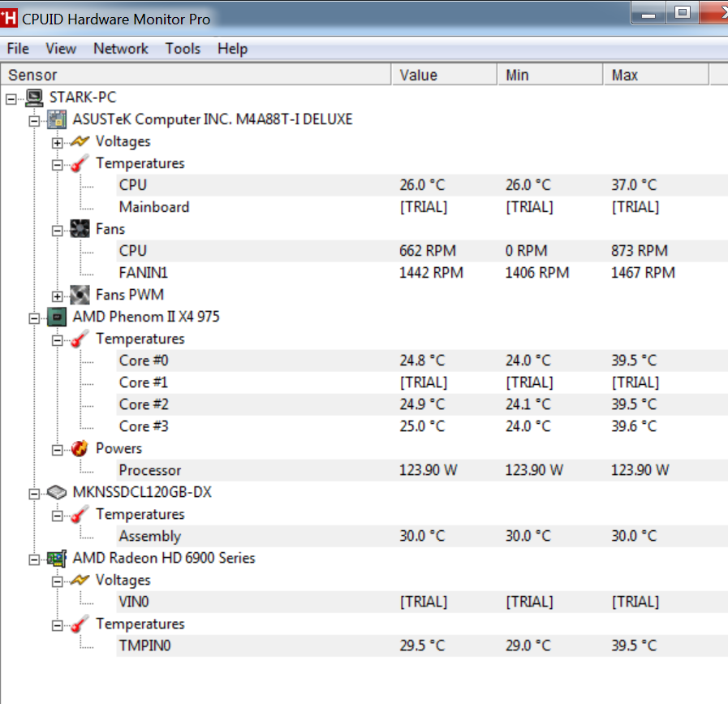The width and height of the screenshot is (728, 704).
Task: Click the Powers flame icon
Action: [x=80, y=448]
